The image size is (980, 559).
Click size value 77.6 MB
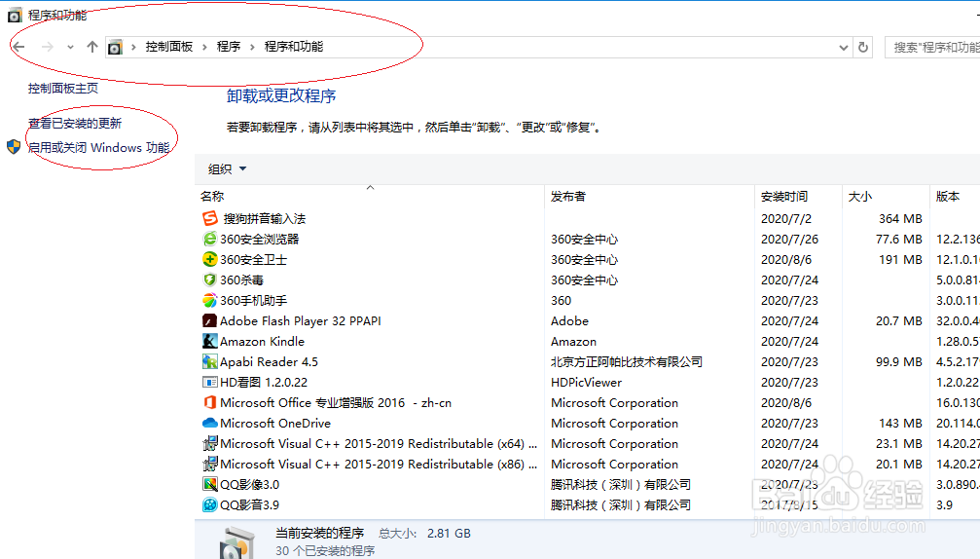(x=899, y=240)
